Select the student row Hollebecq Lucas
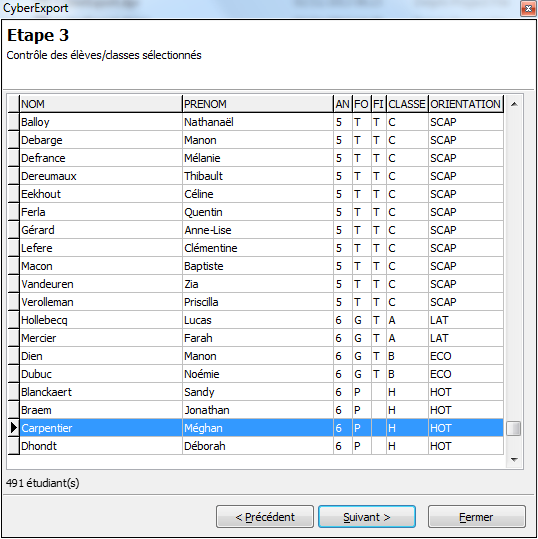Screen dimensions: 538x539 [262, 320]
